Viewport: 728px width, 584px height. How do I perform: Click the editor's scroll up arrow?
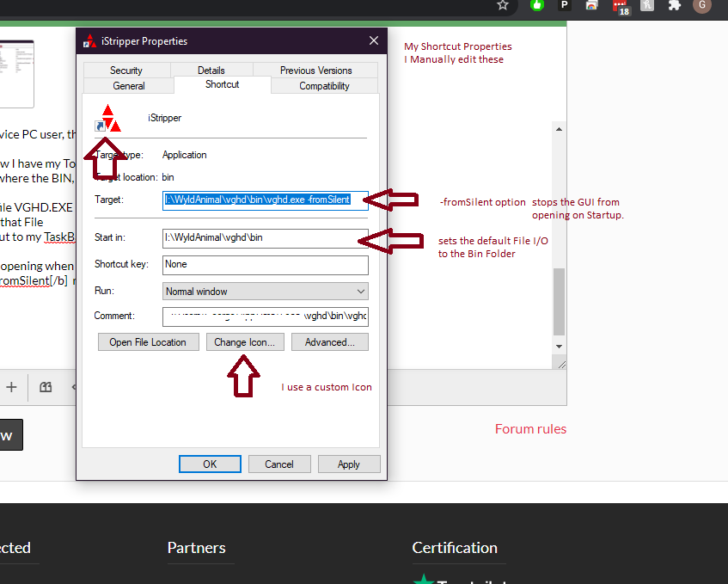tap(559, 129)
